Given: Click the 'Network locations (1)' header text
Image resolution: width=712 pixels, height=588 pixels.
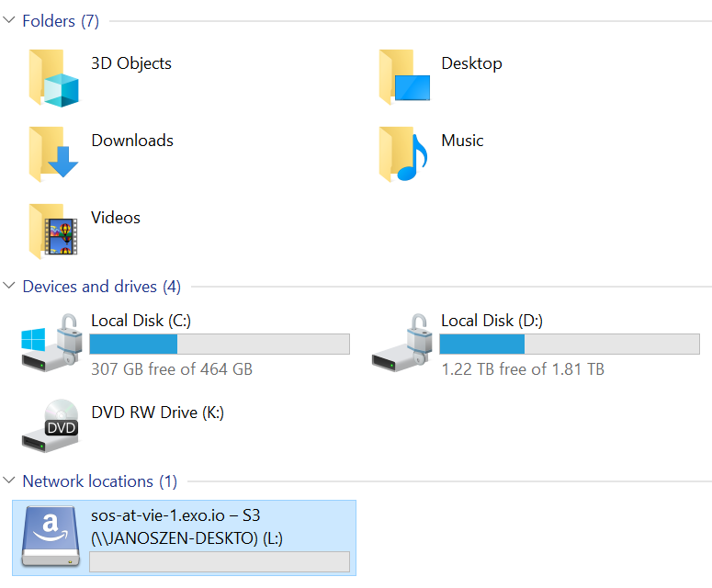Looking at the screenshot, I should tap(99, 481).
